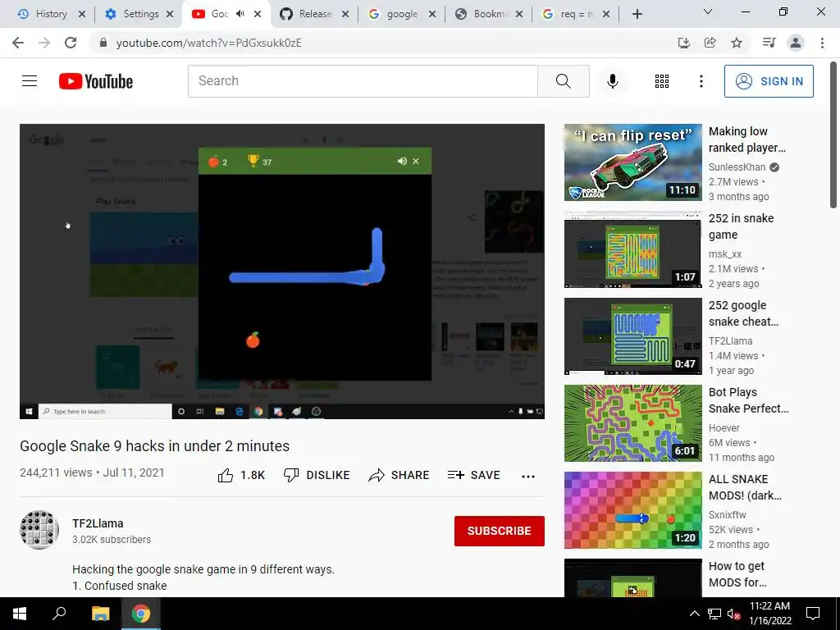Screen dimensions: 840x630
Task: Bookmark this tab with the star
Action: [x=737, y=43]
